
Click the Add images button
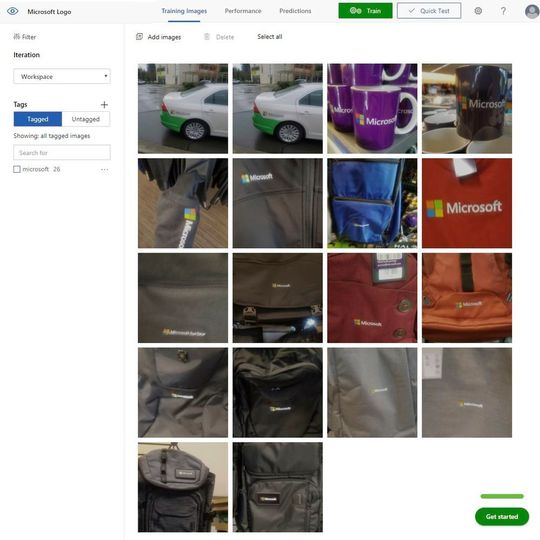point(158,37)
